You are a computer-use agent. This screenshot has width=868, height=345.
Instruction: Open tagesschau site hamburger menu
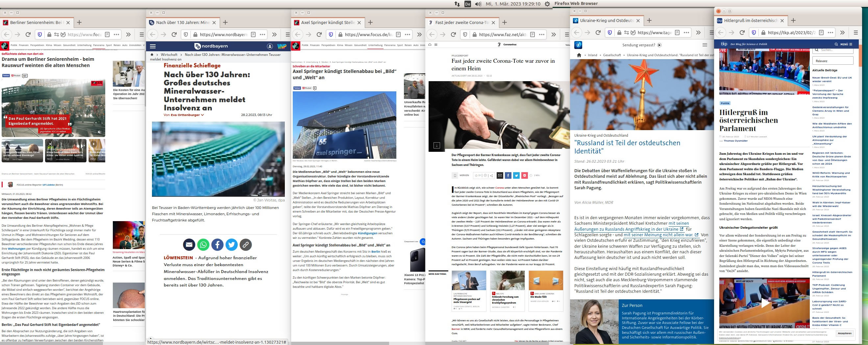coord(705,45)
